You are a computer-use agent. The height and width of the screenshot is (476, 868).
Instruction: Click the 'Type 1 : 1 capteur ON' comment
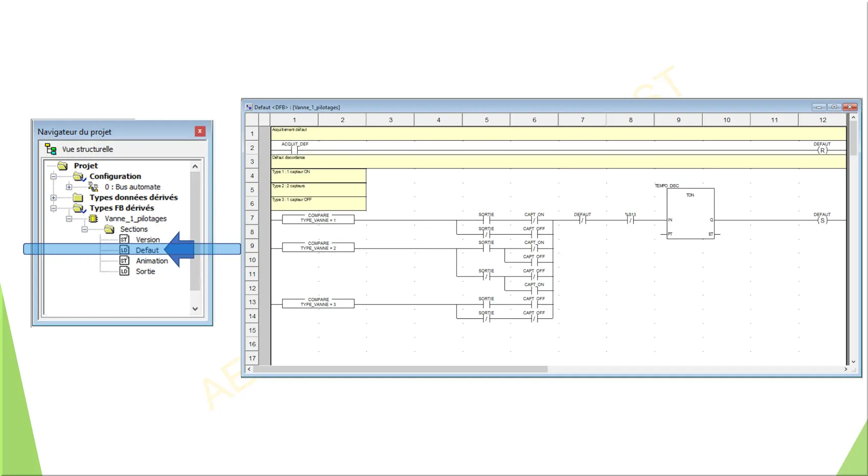tap(319, 176)
